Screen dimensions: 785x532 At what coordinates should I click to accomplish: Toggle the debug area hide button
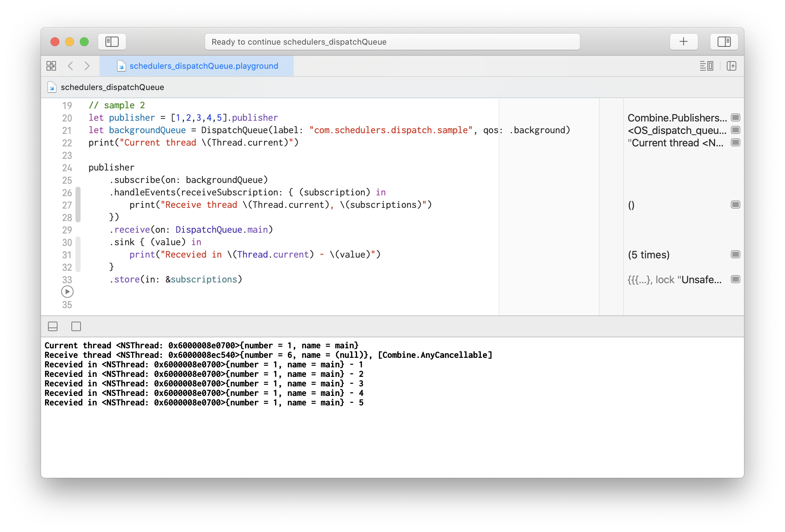pyautogui.click(x=53, y=326)
